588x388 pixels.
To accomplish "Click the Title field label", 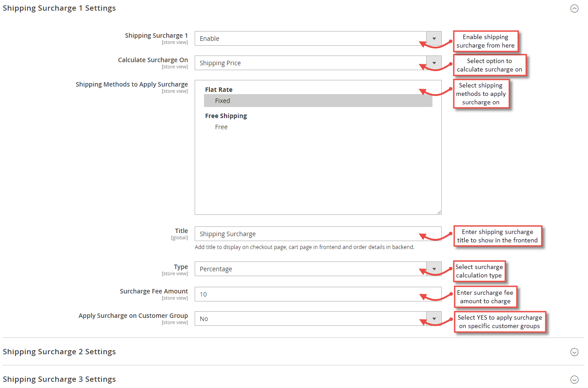I will (x=181, y=231).
